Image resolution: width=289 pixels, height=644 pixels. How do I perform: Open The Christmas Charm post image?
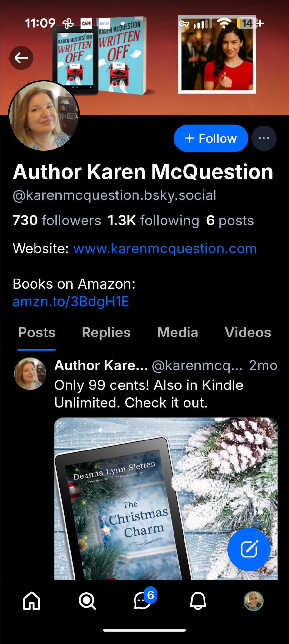pos(166,498)
